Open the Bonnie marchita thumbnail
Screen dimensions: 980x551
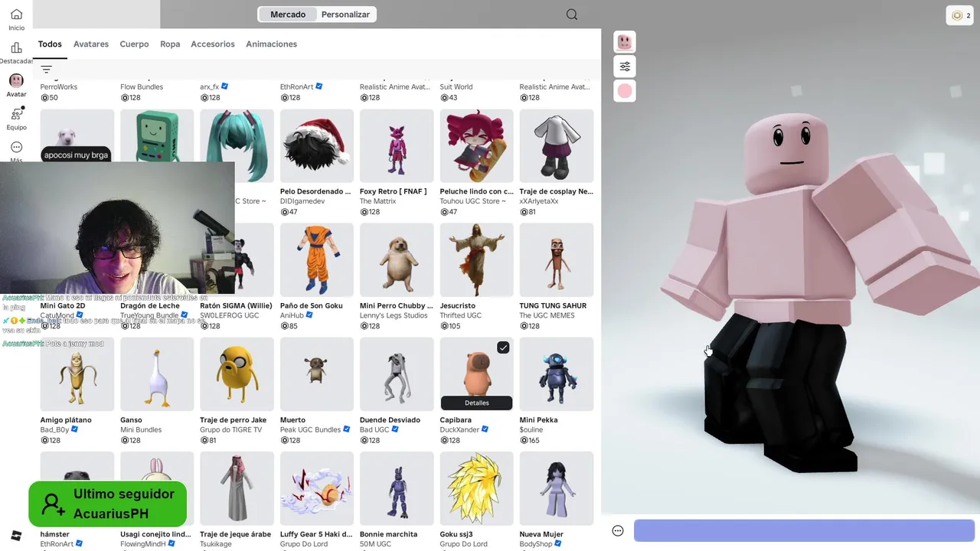click(x=397, y=488)
